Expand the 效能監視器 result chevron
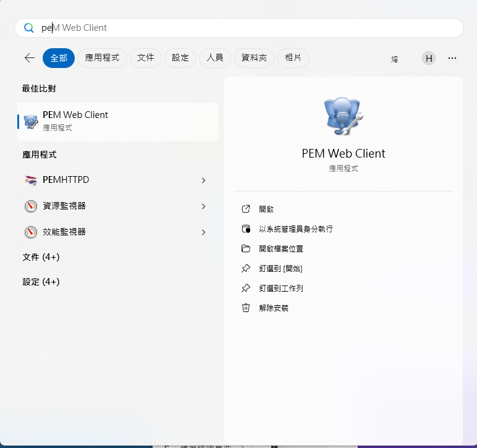477x448 pixels. [203, 232]
